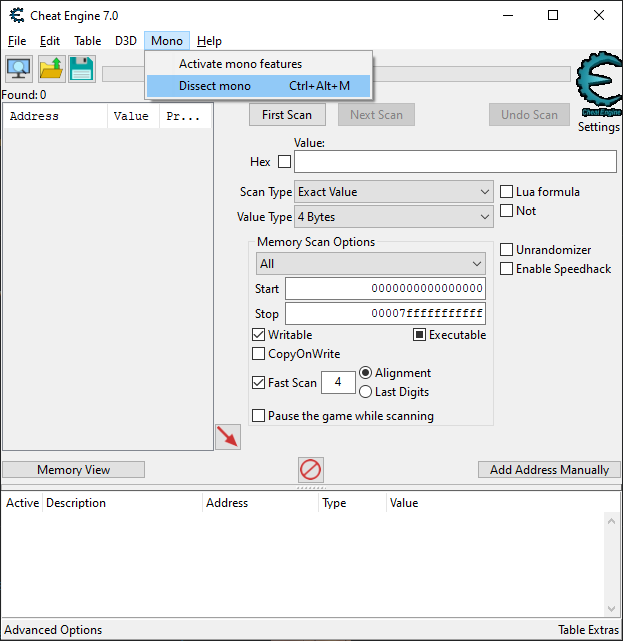Click the table Address column header
The width and height of the screenshot is (623, 641).
point(260,503)
